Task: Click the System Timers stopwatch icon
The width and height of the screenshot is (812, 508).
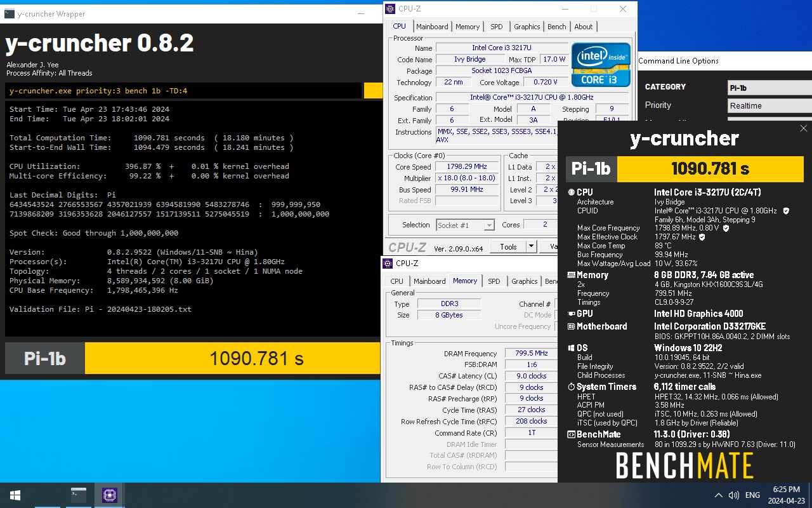Action: [x=571, y=387]
